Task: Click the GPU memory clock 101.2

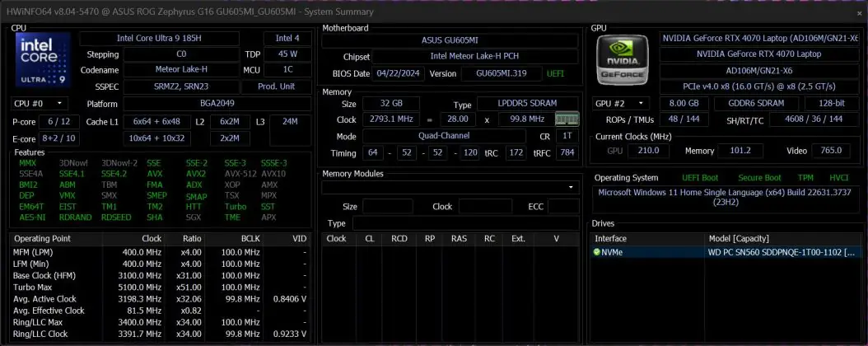Action: [740, 151]
